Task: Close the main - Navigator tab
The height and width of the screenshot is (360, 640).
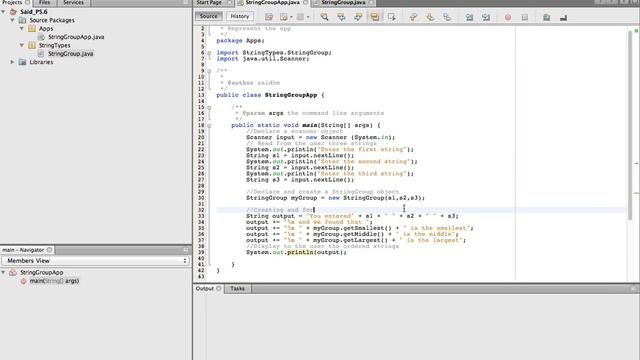Action: pos(49,250)
